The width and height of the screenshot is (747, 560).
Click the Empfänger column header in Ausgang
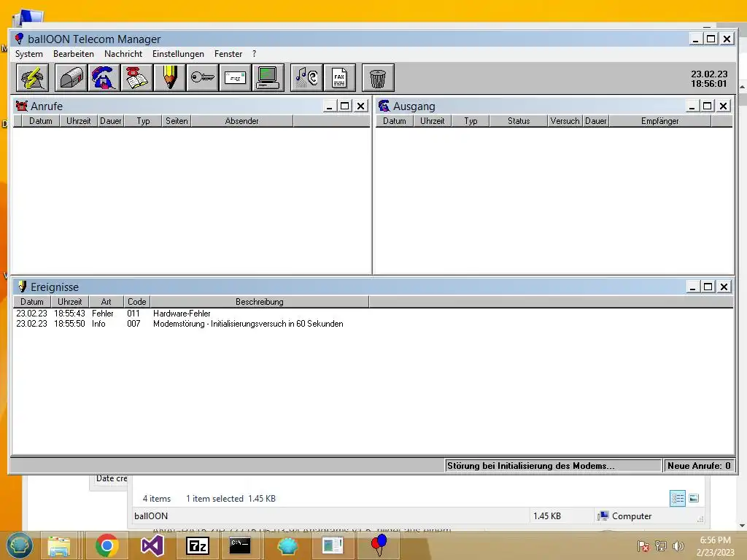[659, 121]
